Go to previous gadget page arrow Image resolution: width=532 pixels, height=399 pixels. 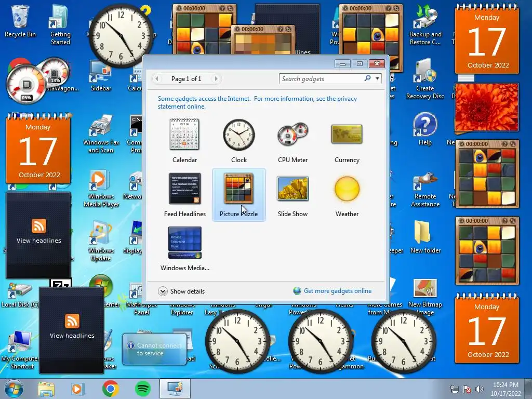(x=156, y=79)
